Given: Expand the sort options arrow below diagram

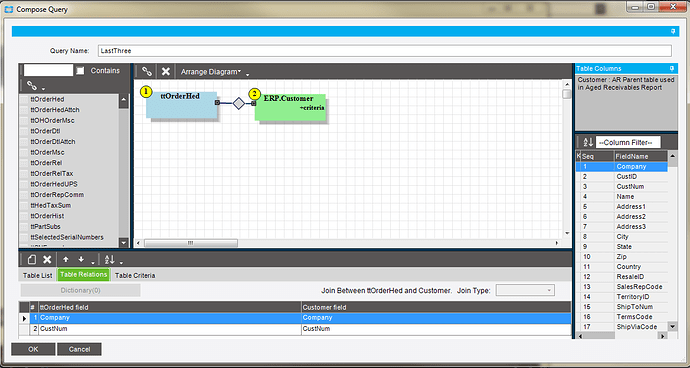Looking at the screenshot, I should click(121, 263).
